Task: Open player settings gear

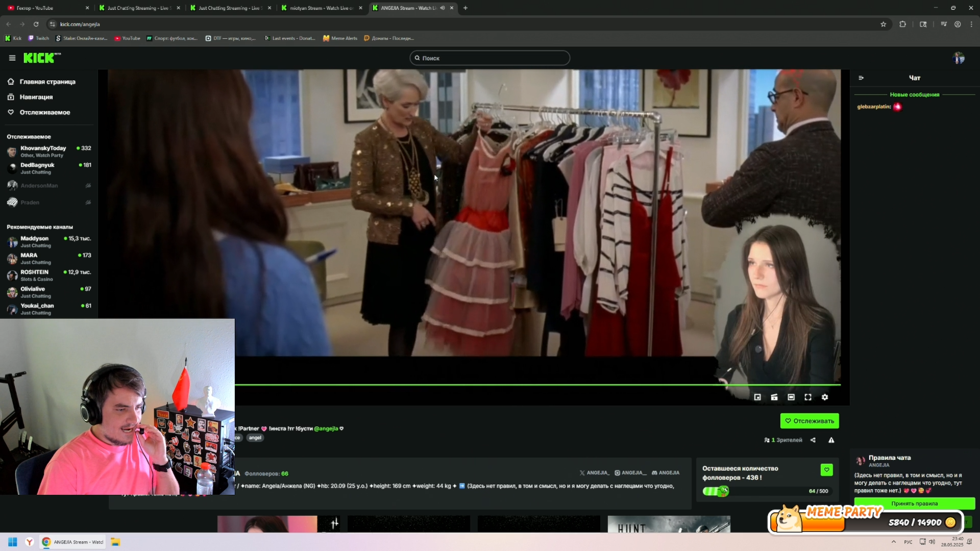Action: pos(825,397)
